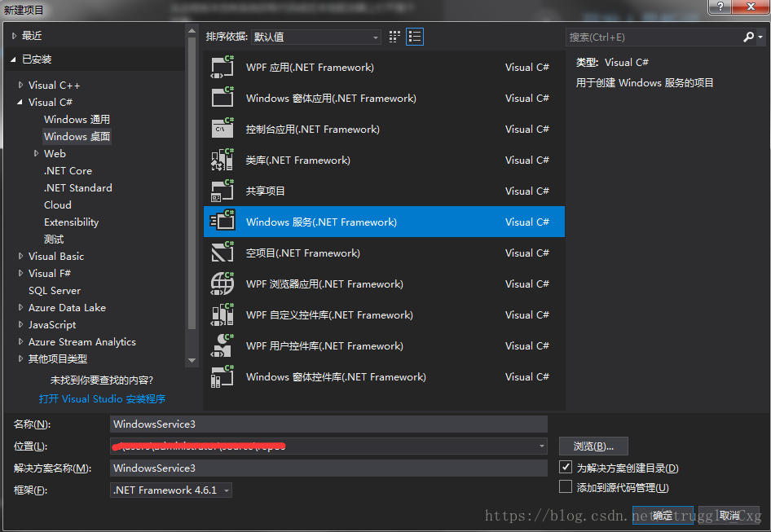Click the category tree scrollbar thumb
The width and height of the screenshot is (771, 532).
click(x=192, y=183)
